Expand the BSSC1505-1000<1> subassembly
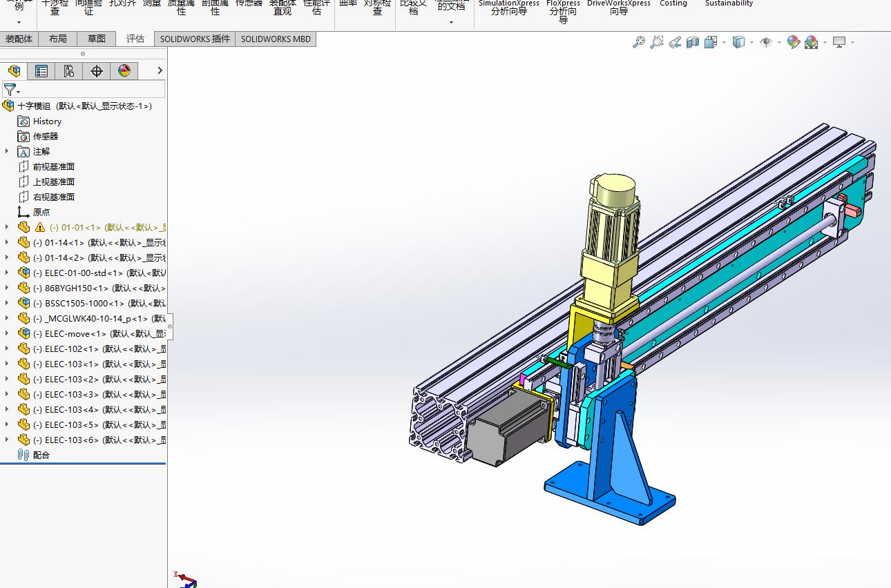The image size is (891, 588). coord(7,303)
